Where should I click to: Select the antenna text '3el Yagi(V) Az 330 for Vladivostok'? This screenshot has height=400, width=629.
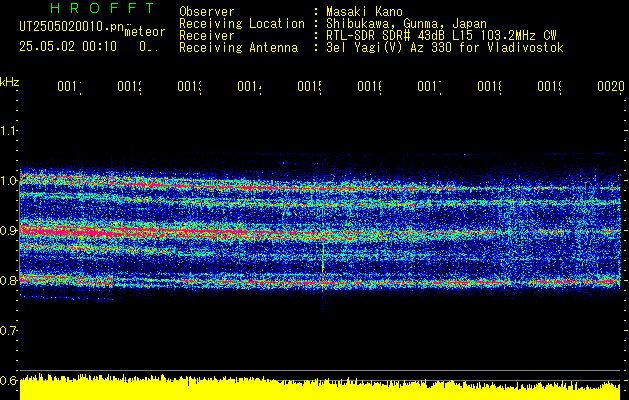(x=445, y=48)
